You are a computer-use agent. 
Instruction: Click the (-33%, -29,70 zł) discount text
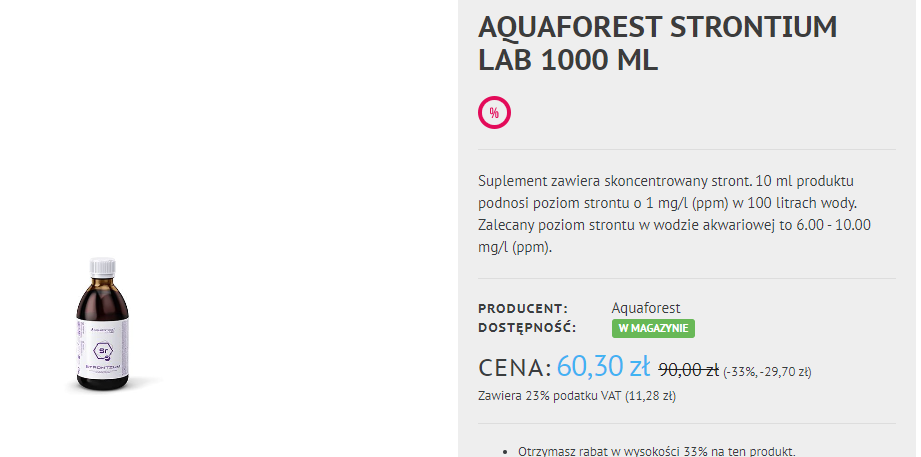[x=767, y=372]
